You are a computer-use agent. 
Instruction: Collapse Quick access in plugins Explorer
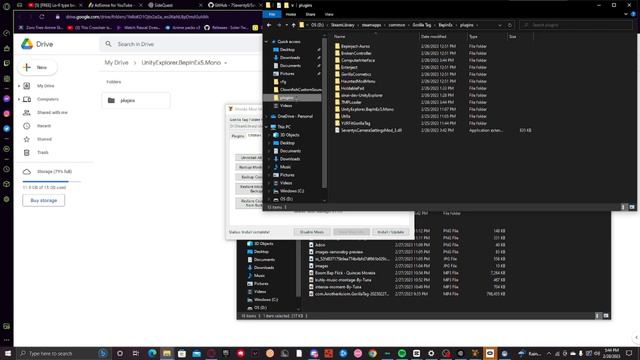(x=267, y=42)
